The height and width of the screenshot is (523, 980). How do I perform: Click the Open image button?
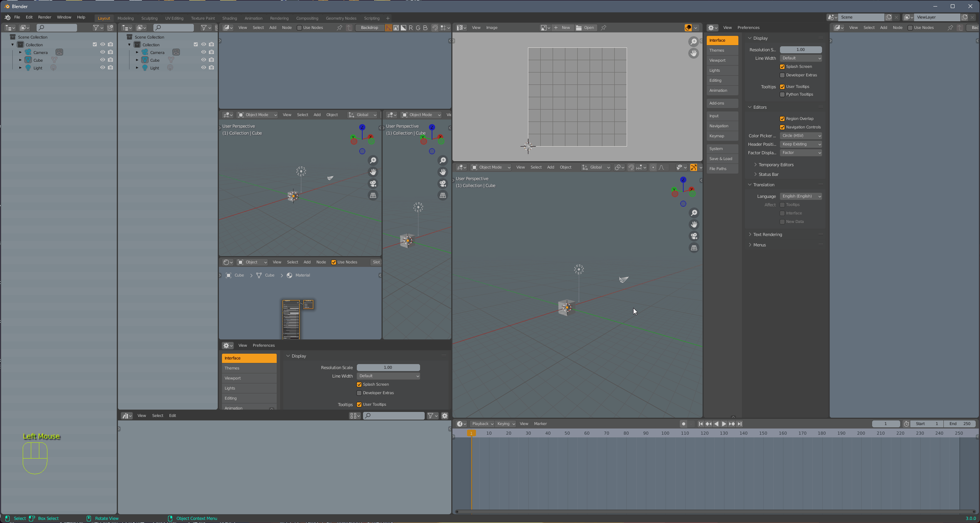[x=585, y=28]
